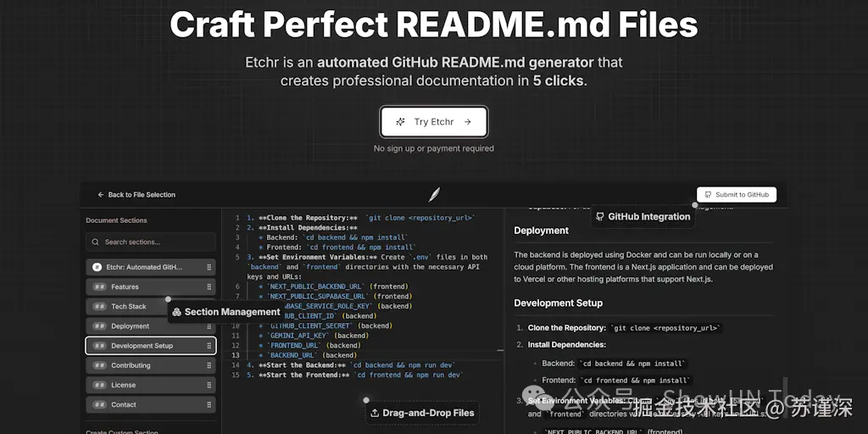Click the Try Etchr button
The height and width of the screenshot is (434, 868).
433,122
